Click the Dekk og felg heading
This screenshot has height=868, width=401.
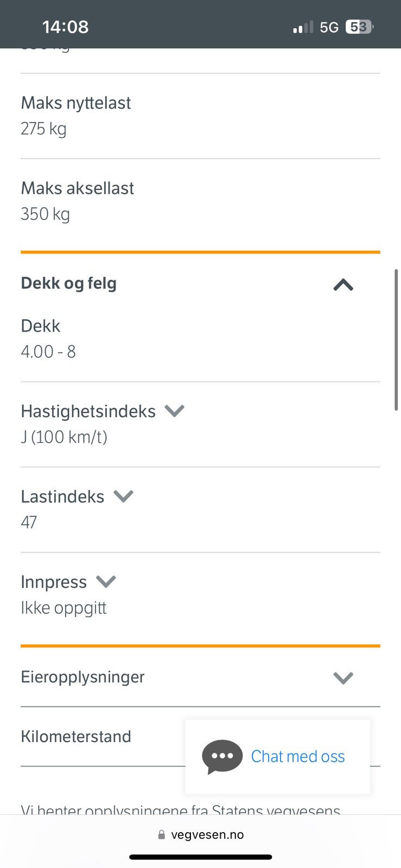pos(68,283)
